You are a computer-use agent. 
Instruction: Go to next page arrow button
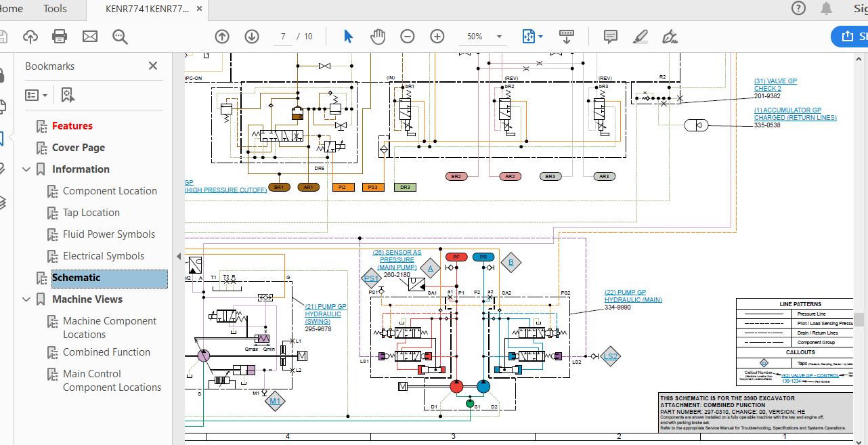[x=252, y=37]
